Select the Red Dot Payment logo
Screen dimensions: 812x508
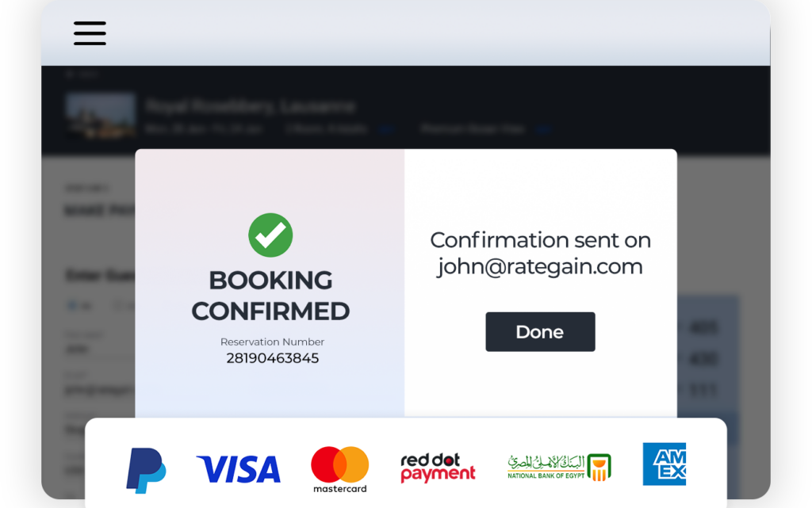click(438, 468)
